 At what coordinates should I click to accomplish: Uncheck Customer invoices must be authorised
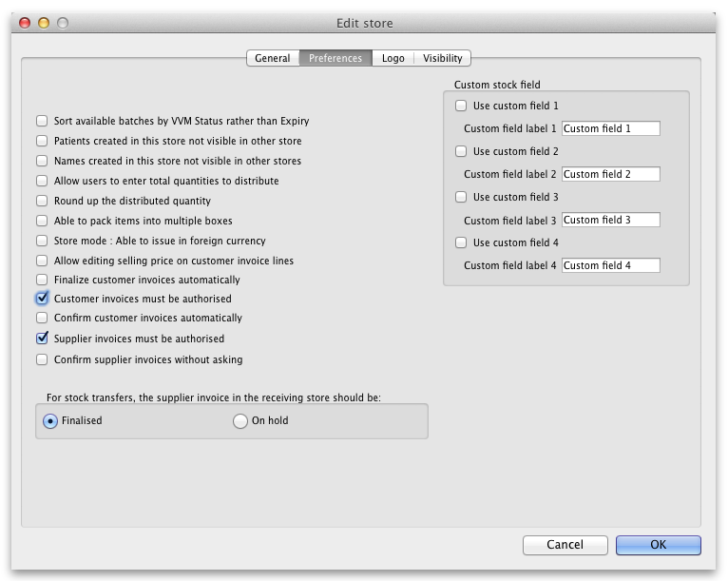pos(42,299)
